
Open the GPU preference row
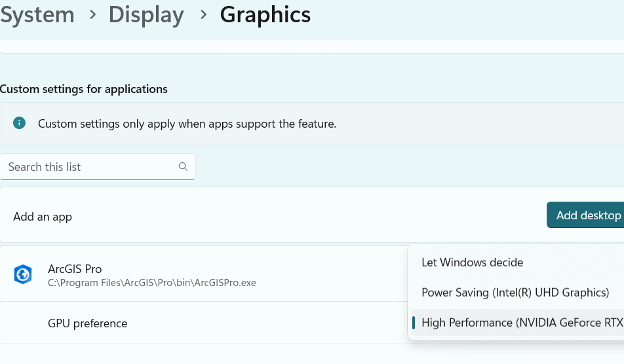pos(87,323)
